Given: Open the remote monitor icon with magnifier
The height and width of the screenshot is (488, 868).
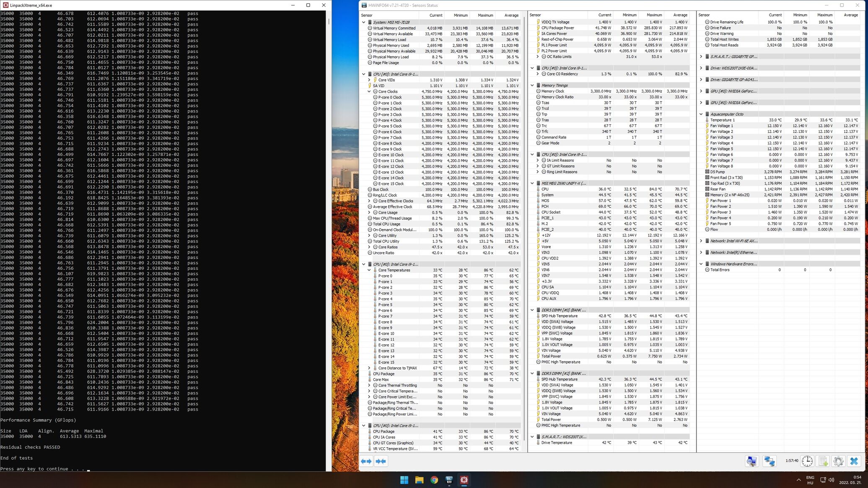Looking at the screenshot, I should 752,461.
